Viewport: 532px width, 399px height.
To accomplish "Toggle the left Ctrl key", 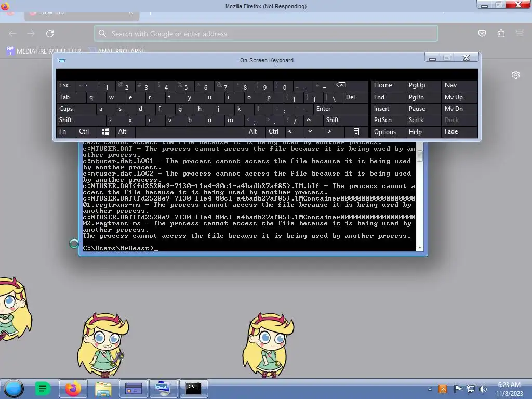I will pyautogui.click(x=85, y=131).
